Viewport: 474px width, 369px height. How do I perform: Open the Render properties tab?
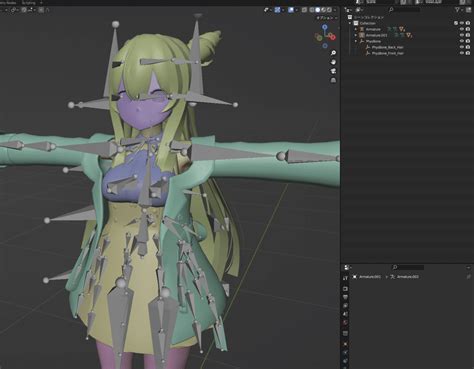(x=345, y=289)
